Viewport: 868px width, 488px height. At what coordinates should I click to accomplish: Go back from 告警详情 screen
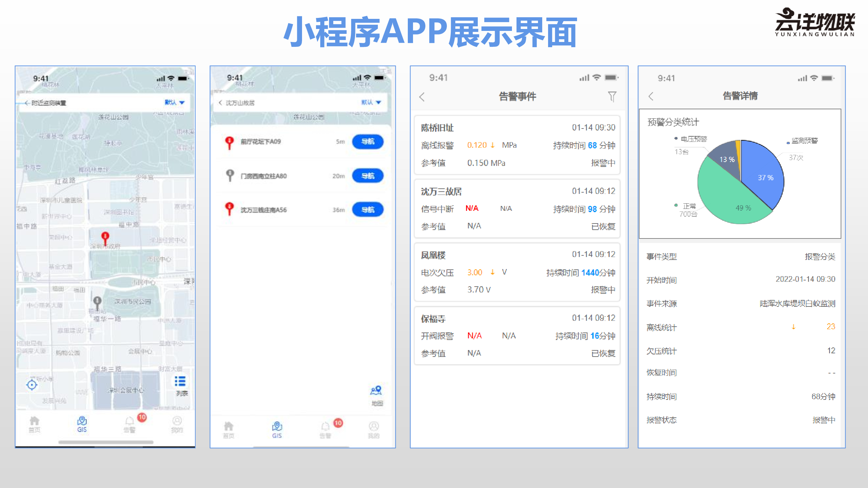(x=651, y=96)
